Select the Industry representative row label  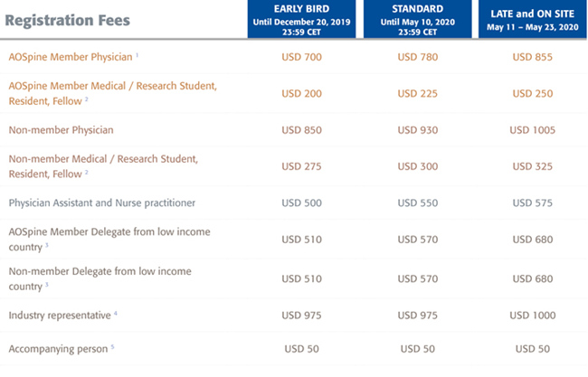tap(60, 316)
